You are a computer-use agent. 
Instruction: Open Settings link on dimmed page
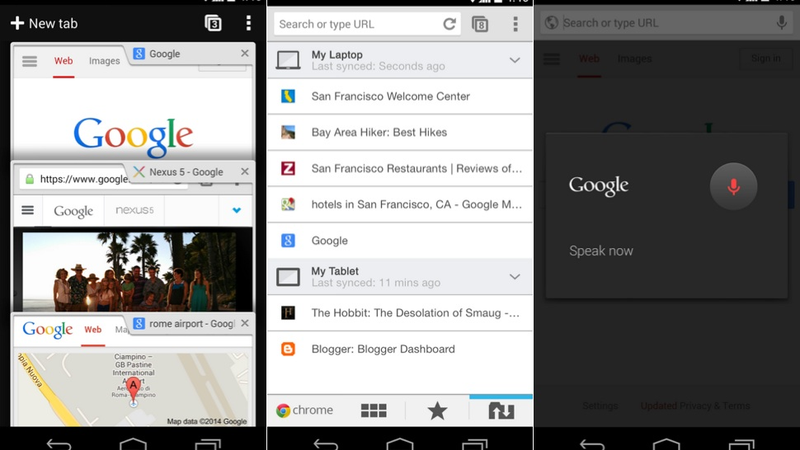point(600,406)
